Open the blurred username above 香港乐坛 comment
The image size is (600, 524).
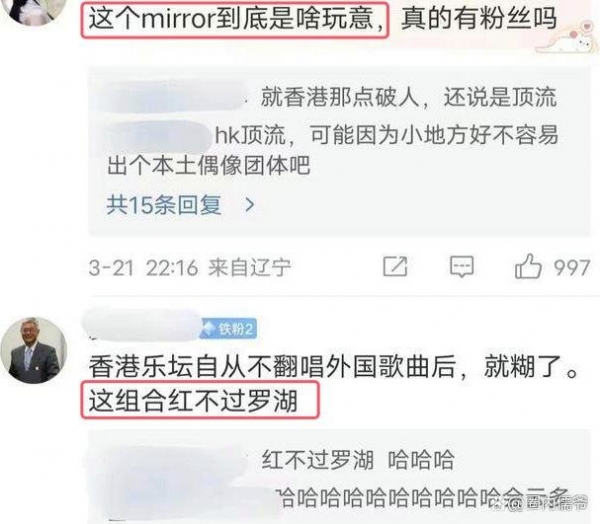142,325
